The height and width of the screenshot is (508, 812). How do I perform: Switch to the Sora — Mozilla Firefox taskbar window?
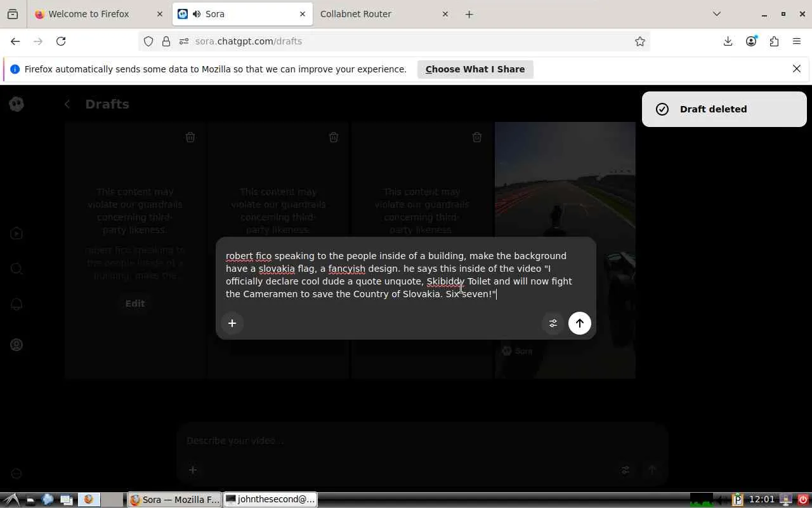(x=175, y=500)
